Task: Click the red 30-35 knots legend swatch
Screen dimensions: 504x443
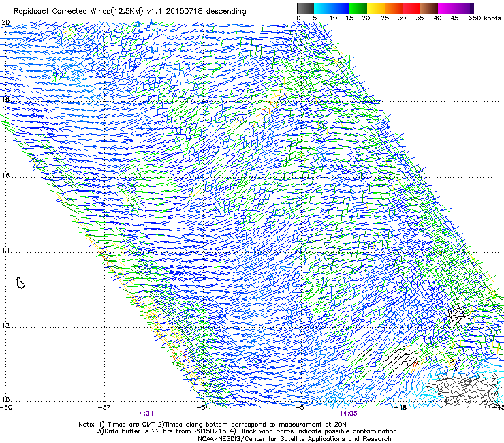Action: click(x=411, y=8)
